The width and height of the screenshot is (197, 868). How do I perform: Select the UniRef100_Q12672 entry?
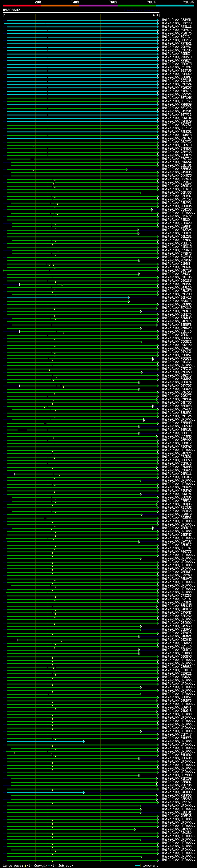coord(177,216)
